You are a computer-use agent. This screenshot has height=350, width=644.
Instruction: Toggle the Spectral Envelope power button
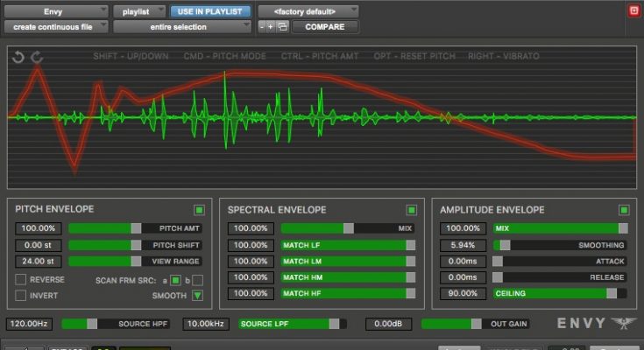412,210
